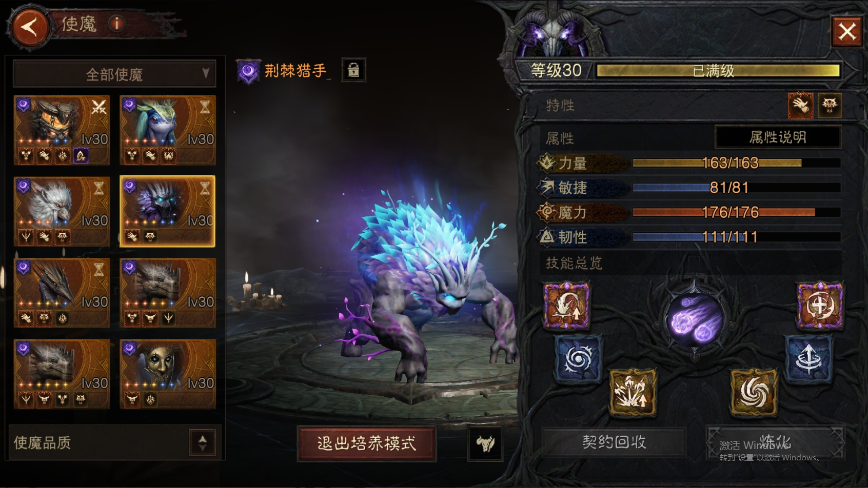Open the 使魔品质 sort order stepper
Viewport: 868px width, 488px height.
point(203,442)
